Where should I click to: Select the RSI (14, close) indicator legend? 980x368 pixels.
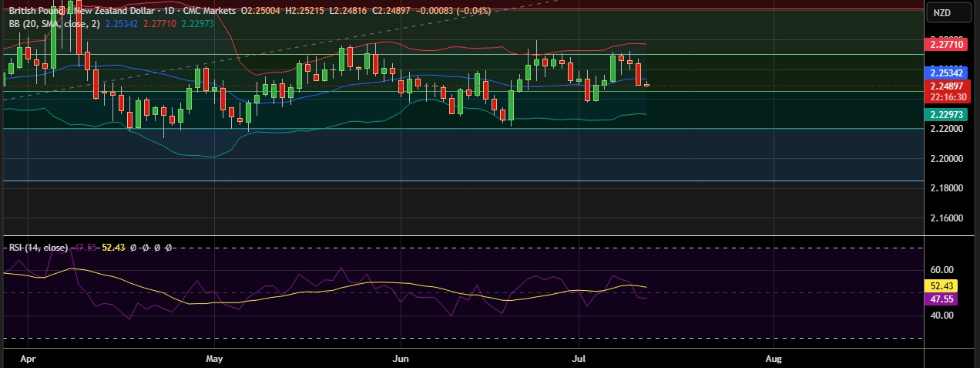39,248
